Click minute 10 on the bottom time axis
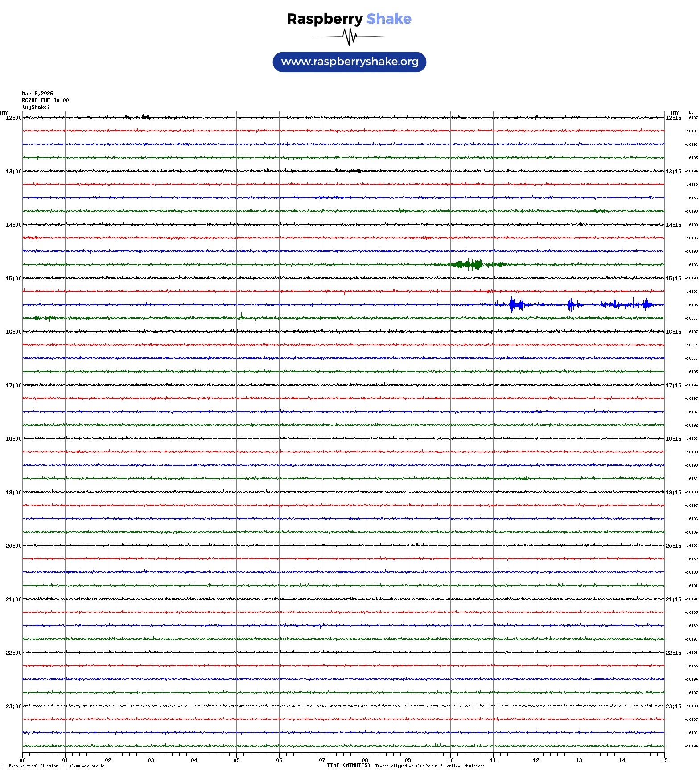This screenshot has width=700, height=772. point(450,760)
